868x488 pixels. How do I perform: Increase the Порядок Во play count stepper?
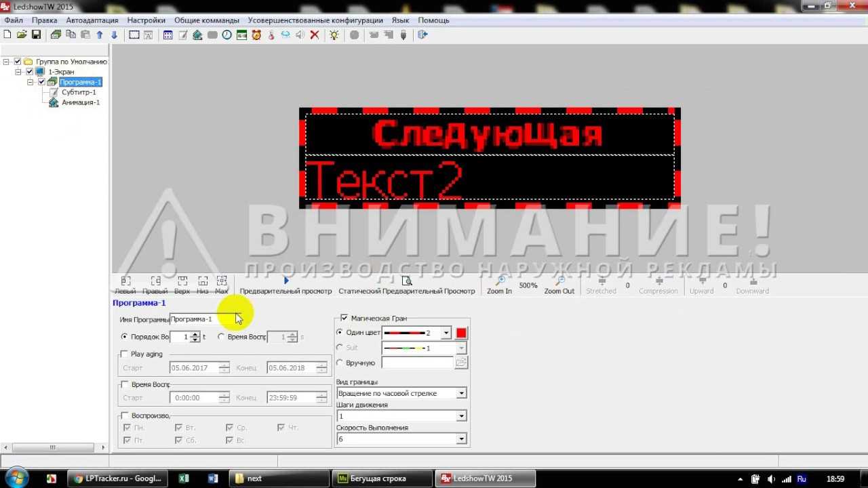(195, 334)
